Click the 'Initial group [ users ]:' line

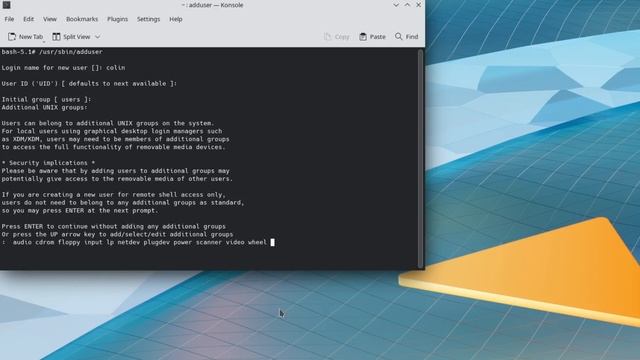point(46,100)
